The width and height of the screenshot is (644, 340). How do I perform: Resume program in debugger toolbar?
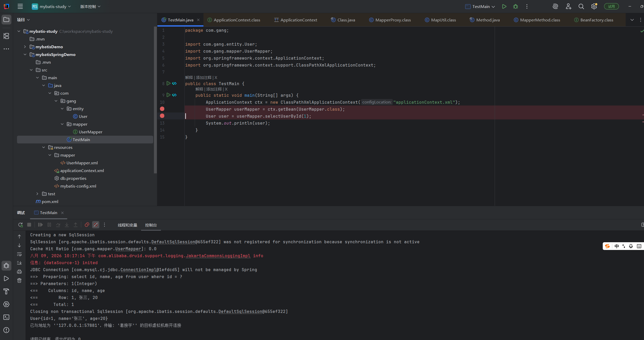[x=40, y=225]
